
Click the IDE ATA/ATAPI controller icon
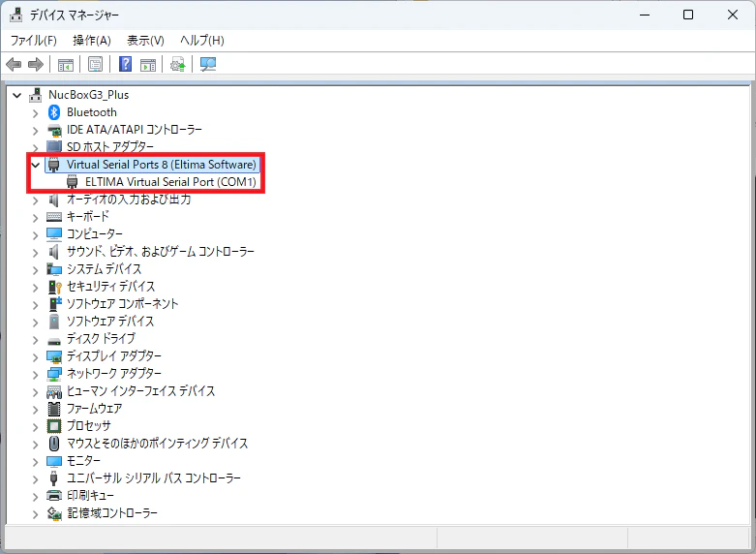[54, 130]
